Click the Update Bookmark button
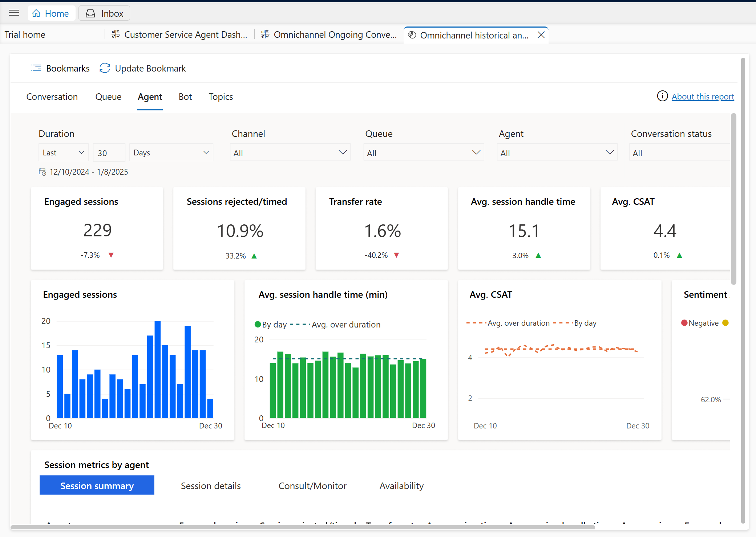 143,68
